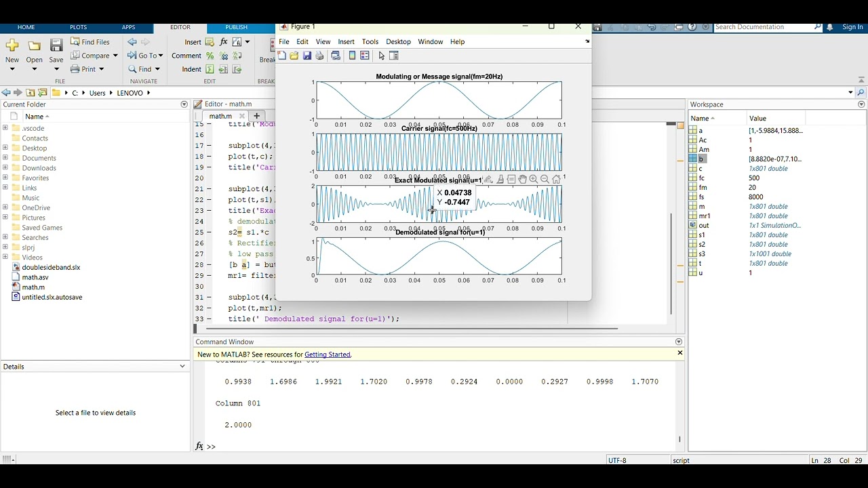Screen dimensions: 868x488
Task: Comment selected lines with percent icon
Action: click(210, 56)
